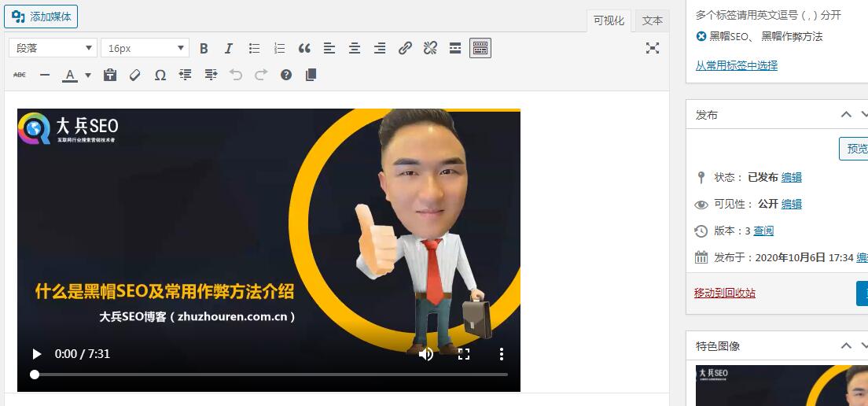The width and height of the screenshot is (868, 406).
Task: Click the stacked pages toolbar icon
Action: coord(311,75)
